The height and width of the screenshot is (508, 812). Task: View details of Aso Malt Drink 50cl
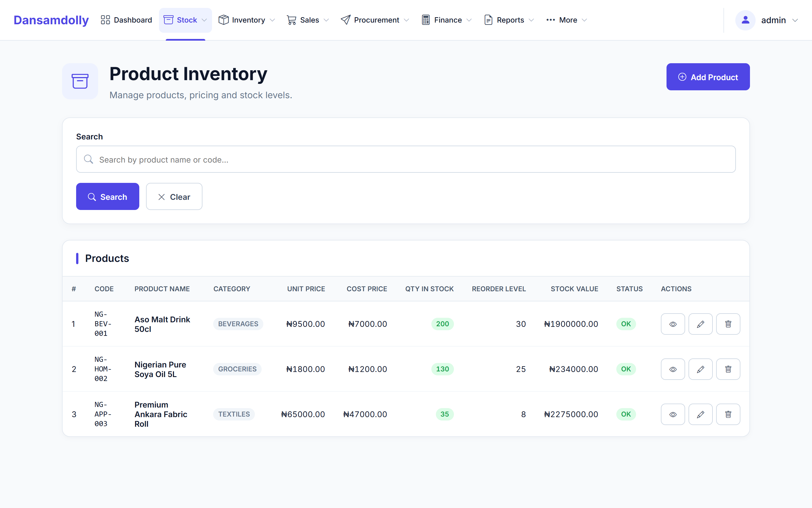click(x=673, y=324)
